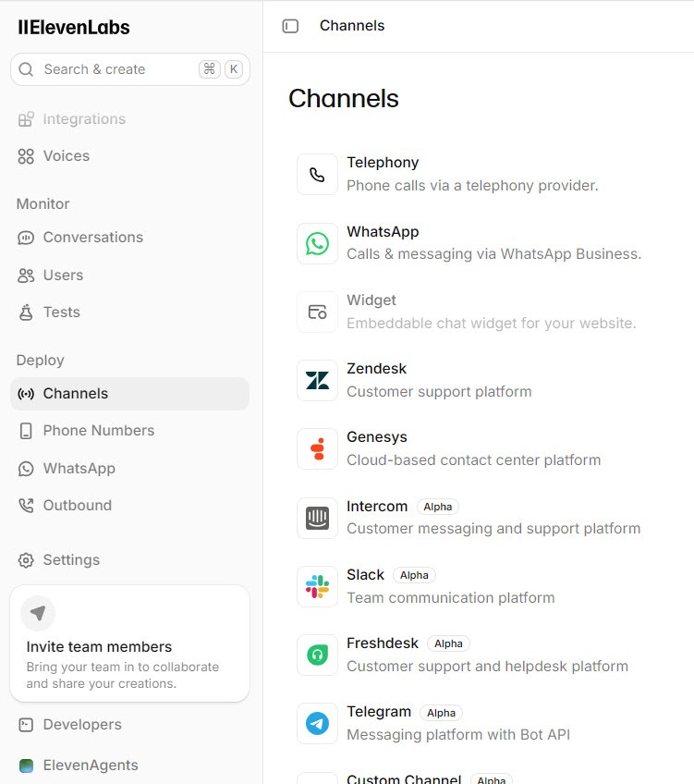Image resolution: width=694 pixels, height=784 pixels.
Task: Open Tests in the sidebar
Action: (130, 312)
